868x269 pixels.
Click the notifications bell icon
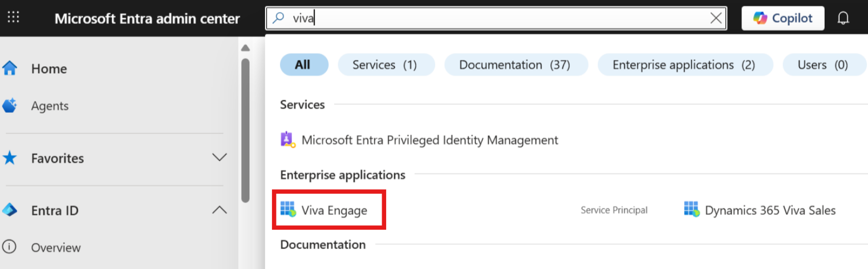(843, 18)
